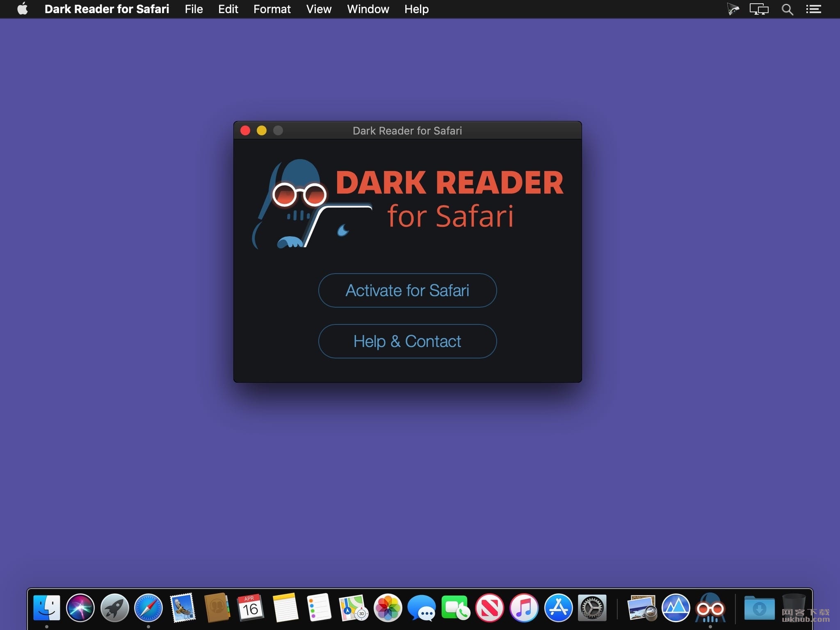
Task: Launch Siri from the Dock
Action: [80, 607]
